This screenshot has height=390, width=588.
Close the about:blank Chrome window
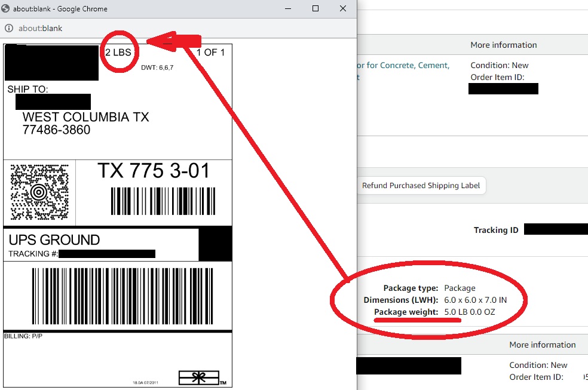343,8
